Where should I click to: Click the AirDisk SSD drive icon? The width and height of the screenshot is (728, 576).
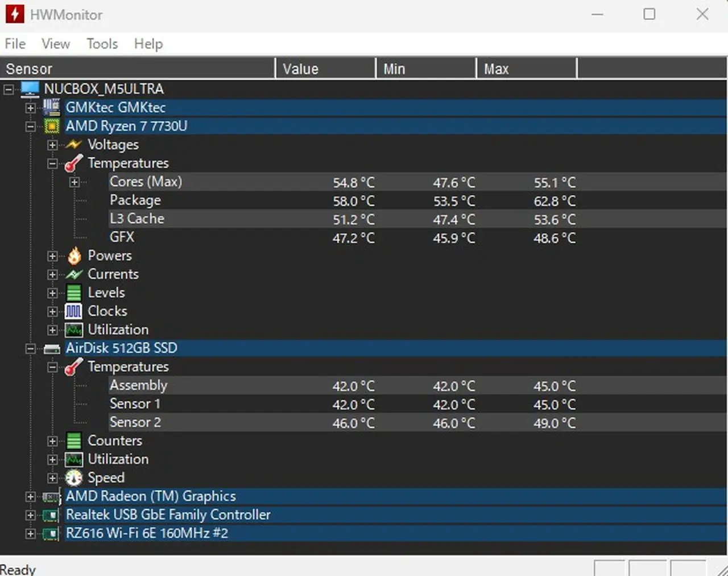(52, 348)
